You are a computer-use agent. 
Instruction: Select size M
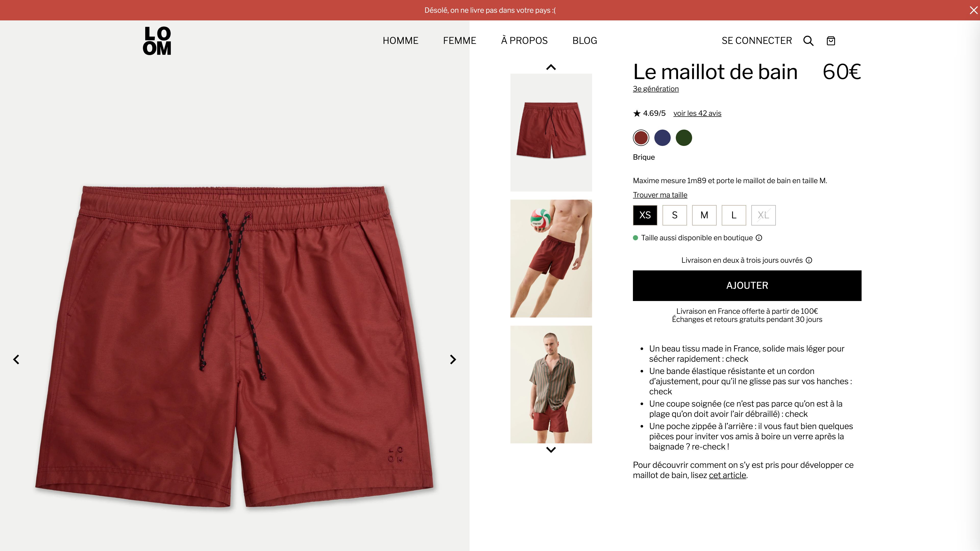click(x=704, y=215)
